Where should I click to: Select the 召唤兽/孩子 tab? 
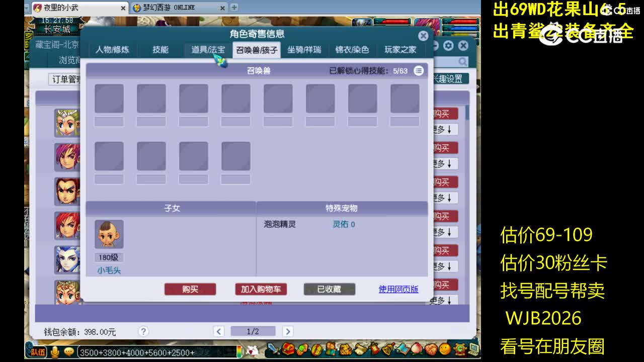pos(257,50)
